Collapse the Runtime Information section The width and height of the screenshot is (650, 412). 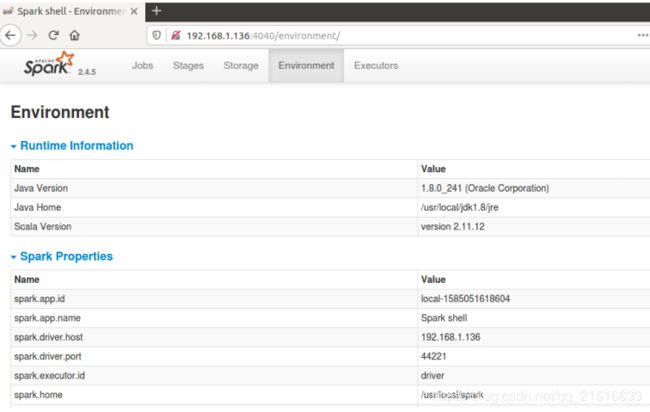[x=14, y=146]
